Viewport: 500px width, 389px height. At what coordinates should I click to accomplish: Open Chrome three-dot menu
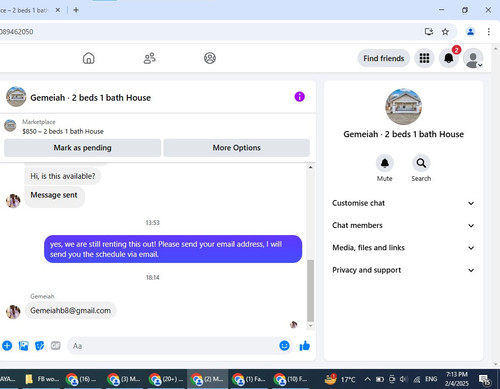(489, 32)
